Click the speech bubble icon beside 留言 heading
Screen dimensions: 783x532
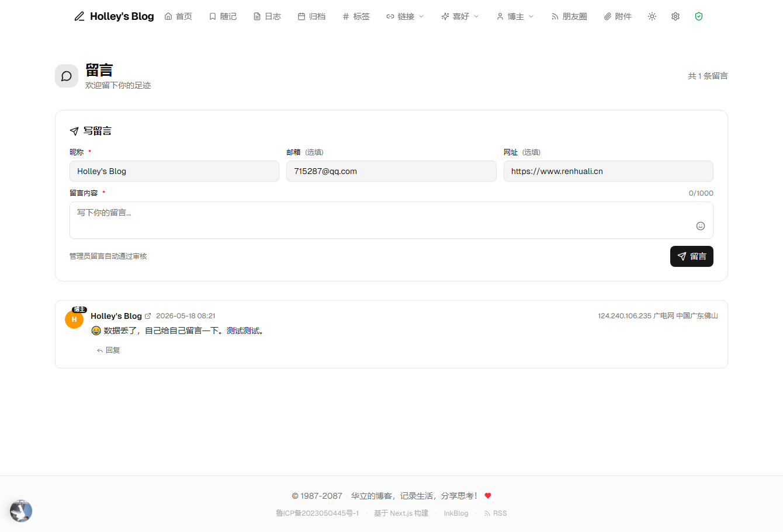67,76
